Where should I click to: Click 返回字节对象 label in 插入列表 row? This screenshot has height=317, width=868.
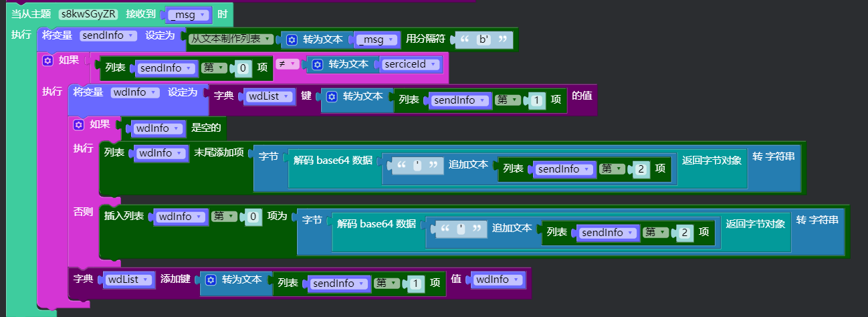coord(756,224)
